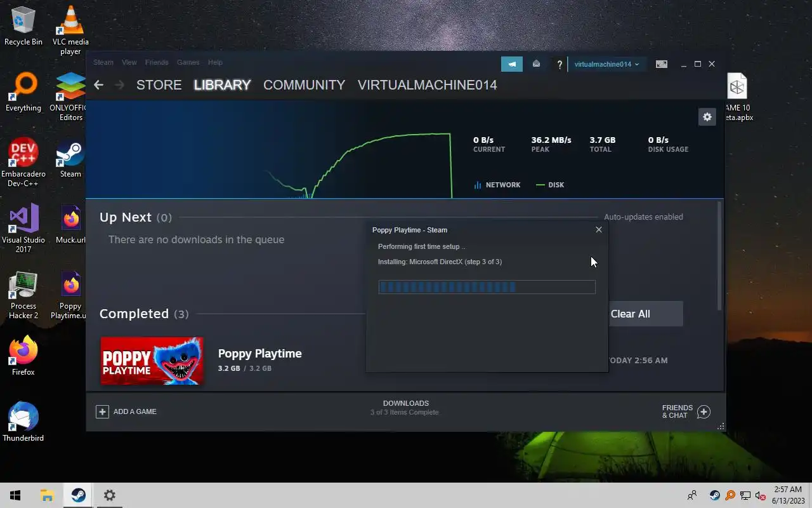
Task: Open Settings gear on the taskbar
Action: (x=110, y=495)
